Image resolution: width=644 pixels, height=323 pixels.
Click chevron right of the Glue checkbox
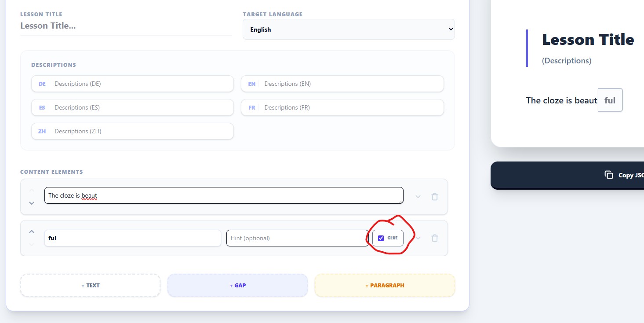point(418,238)
